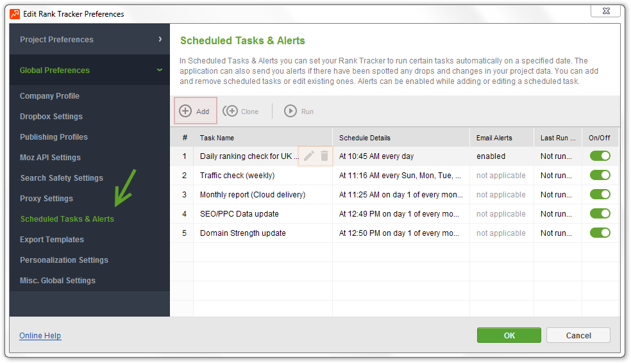This screenshot has width=631, height=364.
Task: Turn off Domain Strength update toggle
Action: coord(600,233)
